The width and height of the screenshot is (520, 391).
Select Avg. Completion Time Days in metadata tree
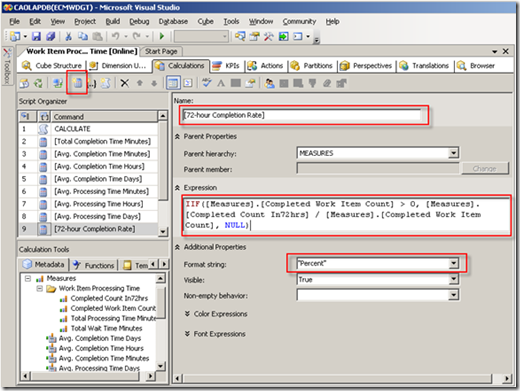point(100,338)
